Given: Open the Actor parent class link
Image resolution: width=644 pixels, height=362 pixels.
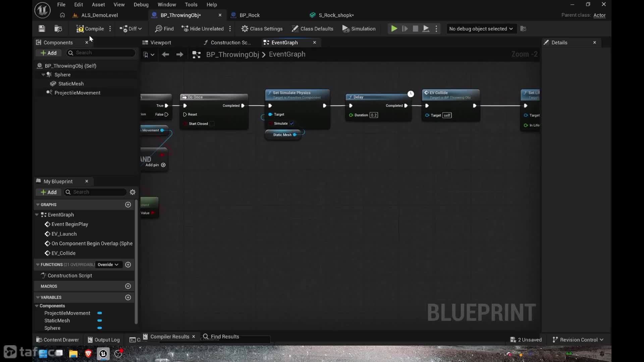Looking at the screenshot, I should (x=599, y=15).
